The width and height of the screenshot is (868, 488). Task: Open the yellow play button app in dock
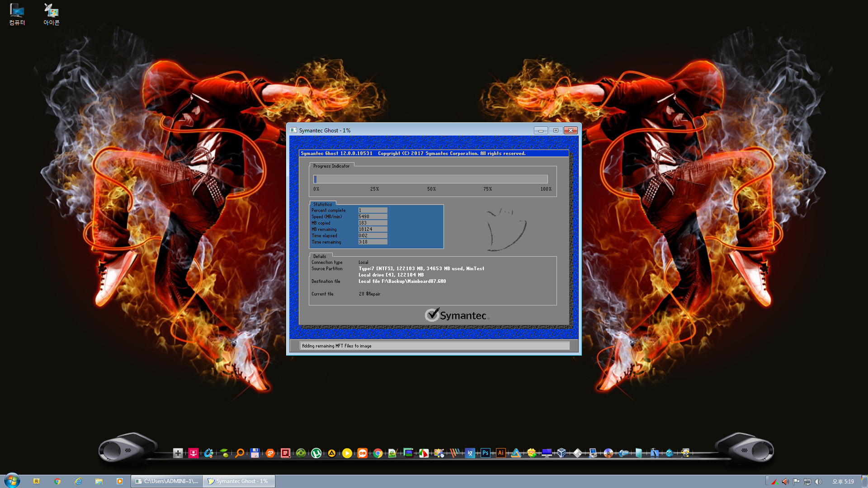(347, 453)
